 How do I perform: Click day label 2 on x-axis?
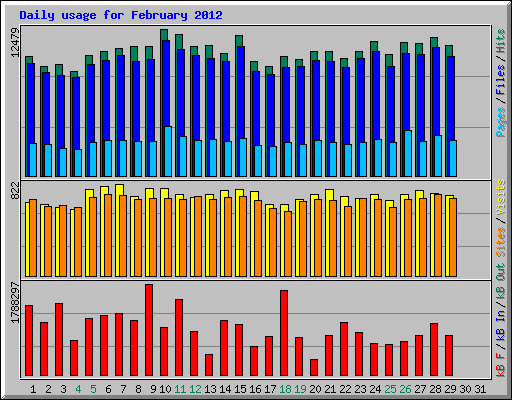(48, 389)
